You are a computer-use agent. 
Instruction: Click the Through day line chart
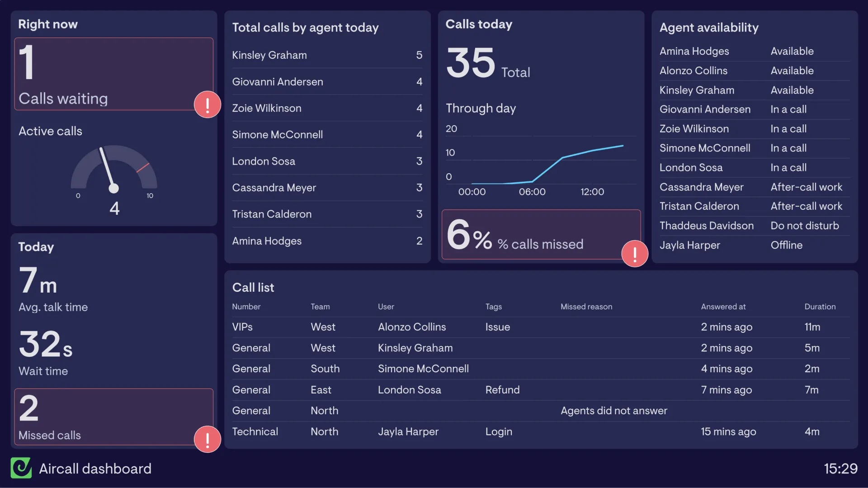[x=547, y=165]
